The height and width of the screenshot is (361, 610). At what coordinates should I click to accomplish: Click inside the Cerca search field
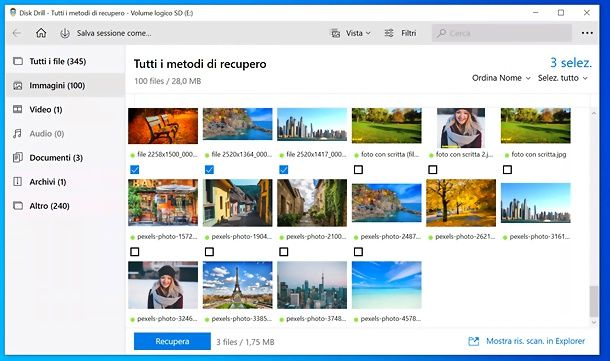(502, 33)
